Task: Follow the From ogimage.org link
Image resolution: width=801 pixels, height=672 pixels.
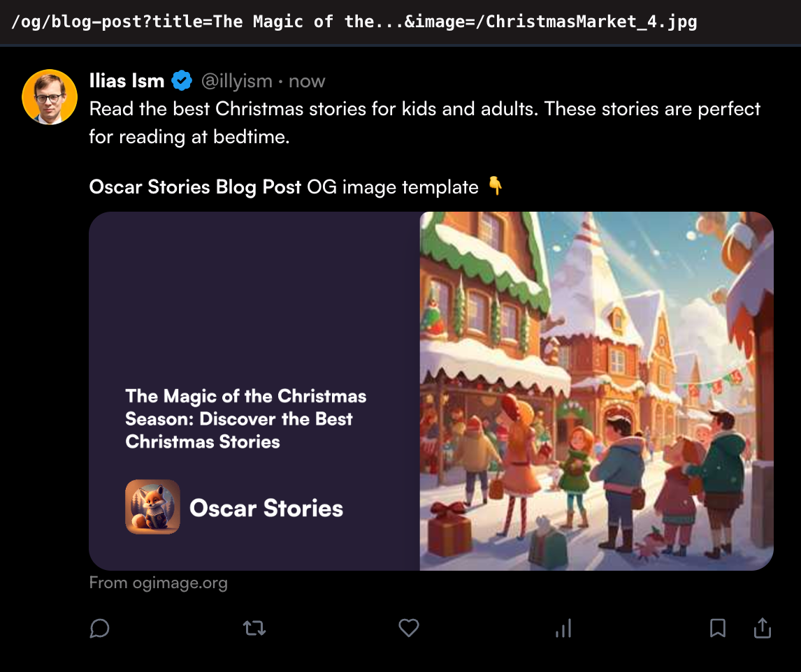Action: point(159,583)
